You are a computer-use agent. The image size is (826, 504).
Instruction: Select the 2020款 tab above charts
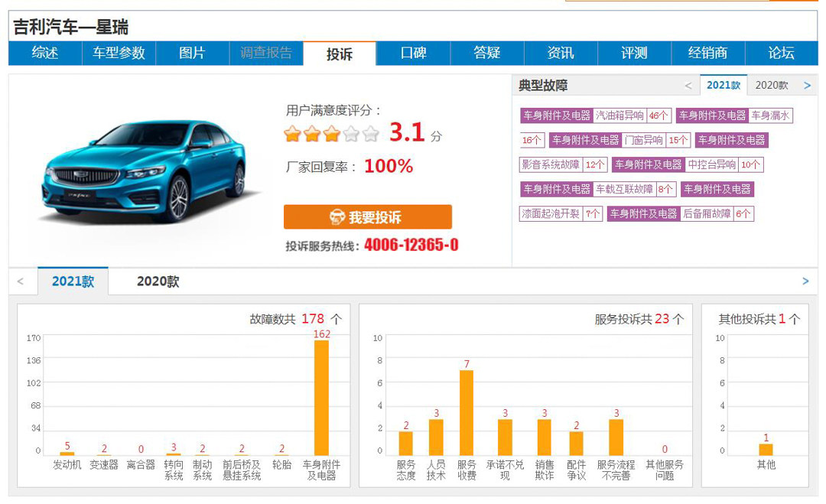tap(158, 281)
